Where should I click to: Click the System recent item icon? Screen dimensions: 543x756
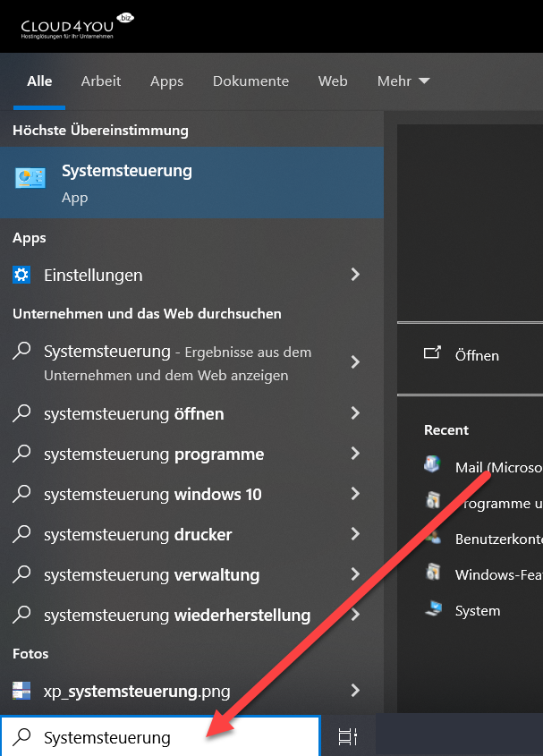(x=433, y=609)
